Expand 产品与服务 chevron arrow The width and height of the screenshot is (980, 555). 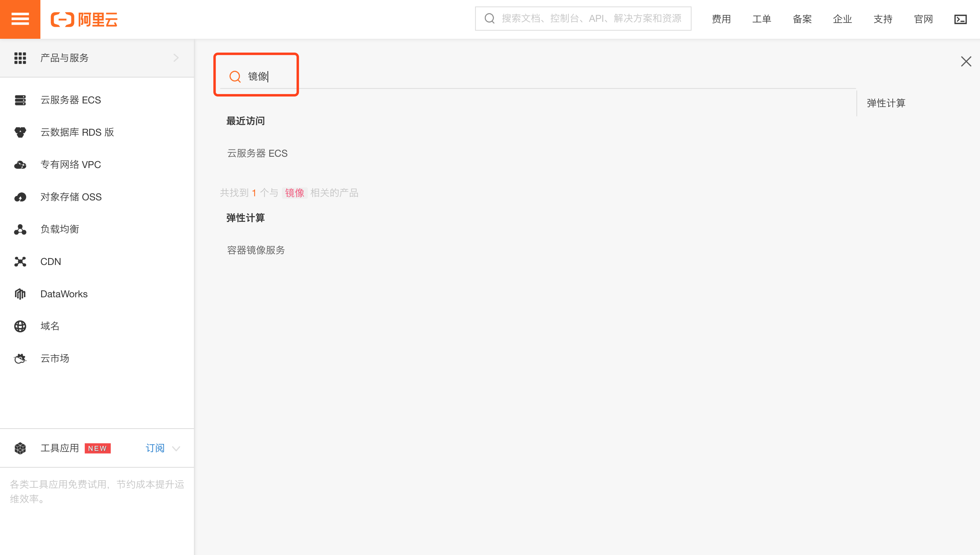(176, 58)
